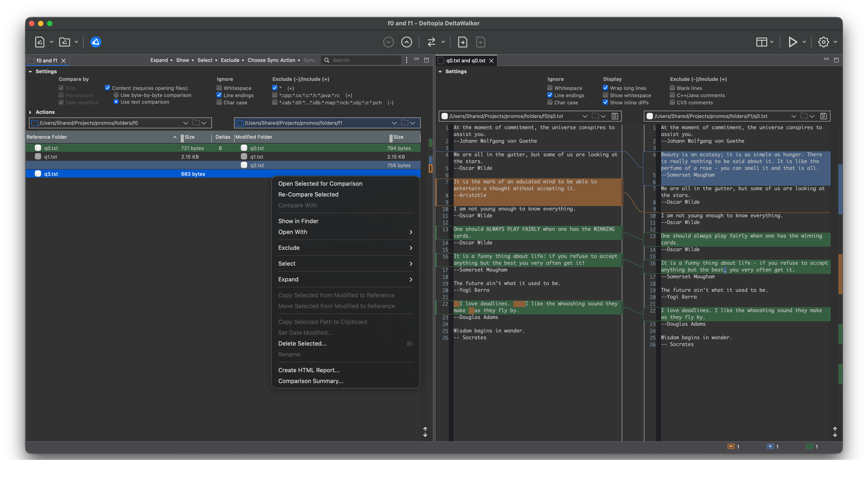This screenshot has width=868, height=487.
Task: Click orange deletion count status icon
Action: 731,446
